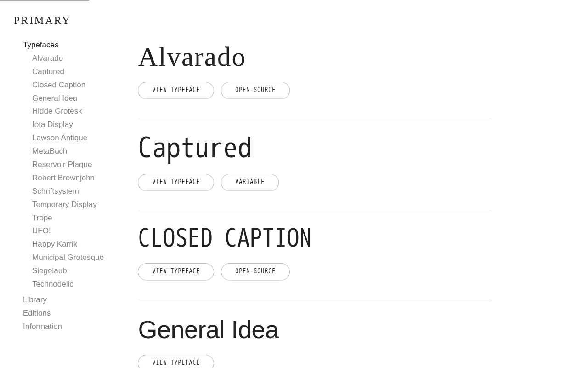
Task: Select Lawson Antique in the sidebar
Action: pyautogui.click(x=60, y=138)
